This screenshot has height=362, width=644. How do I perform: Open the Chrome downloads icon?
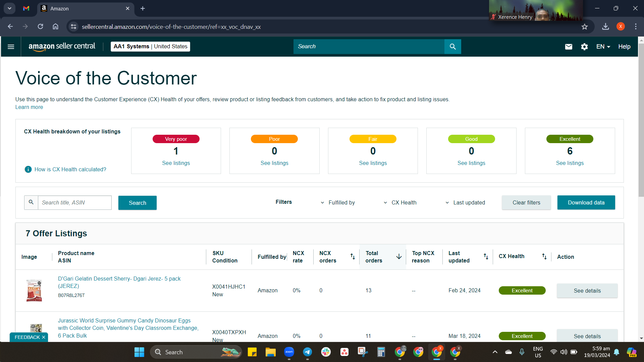point(605,26)
